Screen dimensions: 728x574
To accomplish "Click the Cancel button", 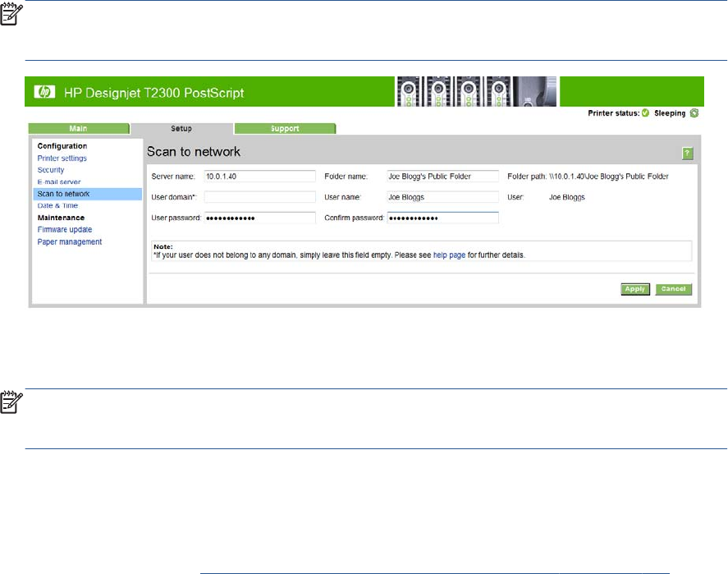I will coord(673,289).
